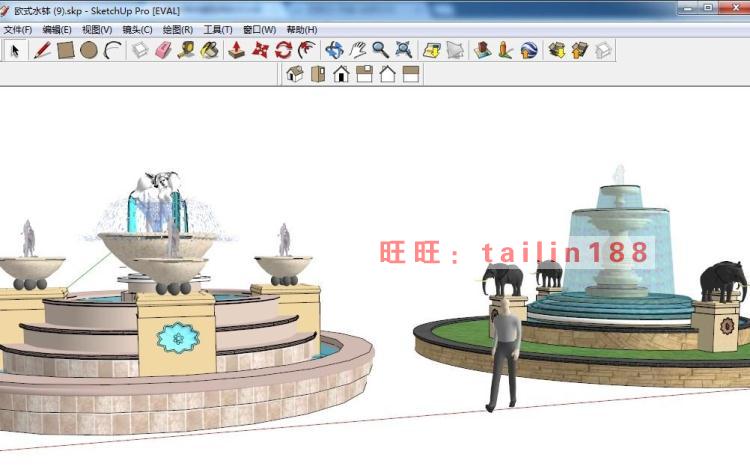Open the 视图(V) menu
The image size is (750, 472).
click(x=97, y=30)
